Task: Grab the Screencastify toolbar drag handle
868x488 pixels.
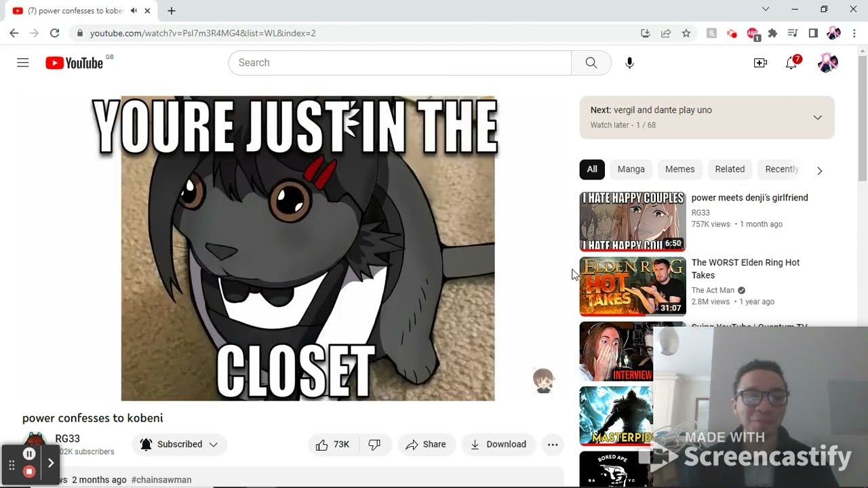Action: 12,465
